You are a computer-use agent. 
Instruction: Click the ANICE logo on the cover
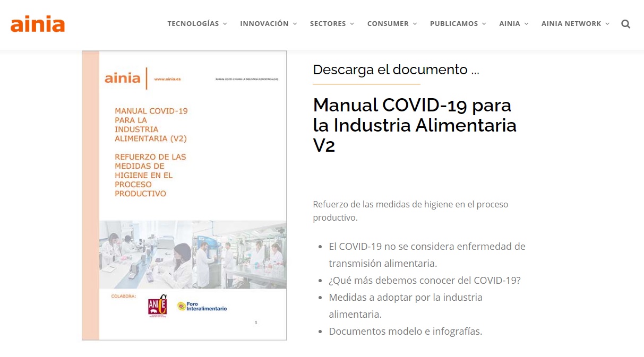[x=157, y=306]
